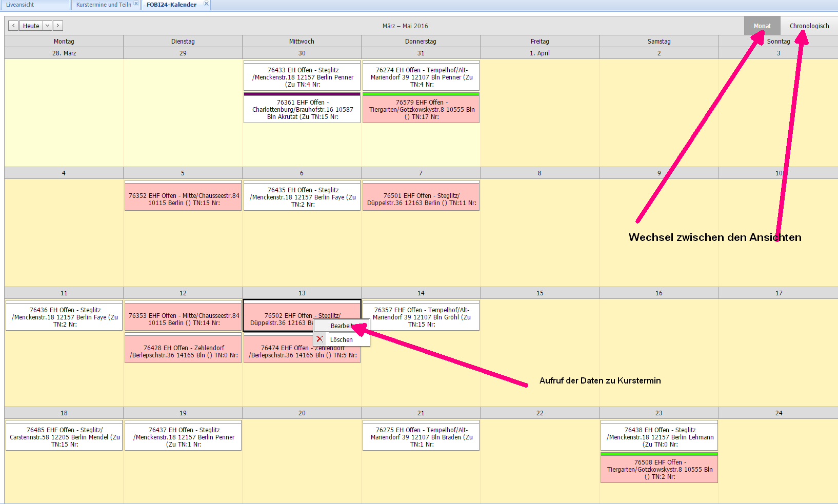Open appointment 76579 EHF Offen Tiergarten
This screenshot has height=504, width=838.
coord(421,110)
